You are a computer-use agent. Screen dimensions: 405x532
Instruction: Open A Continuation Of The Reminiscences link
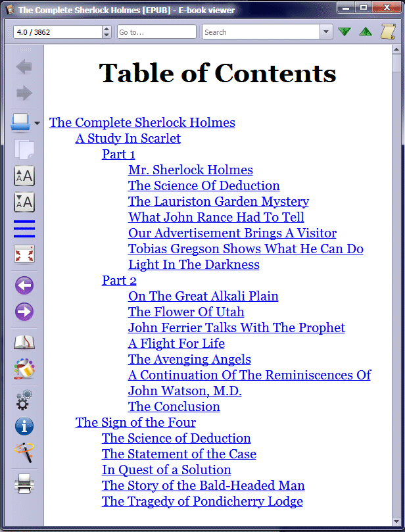point(249,383)
